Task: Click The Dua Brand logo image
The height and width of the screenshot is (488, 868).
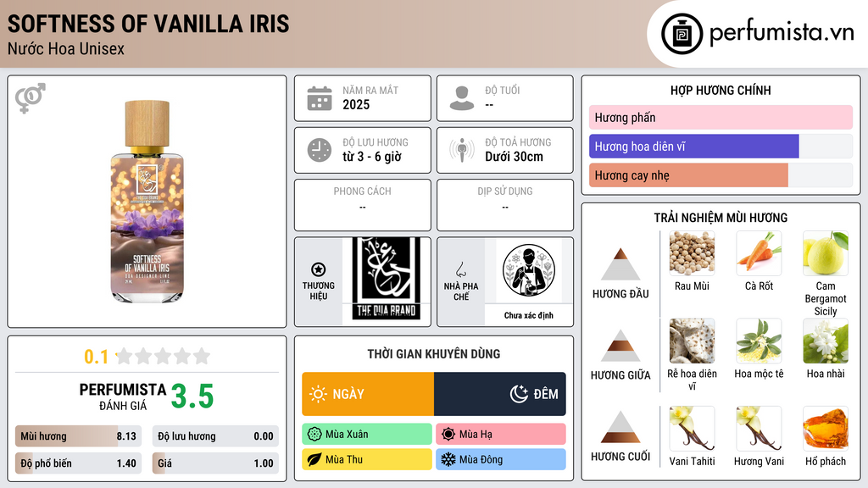Action: pos(387,279)
